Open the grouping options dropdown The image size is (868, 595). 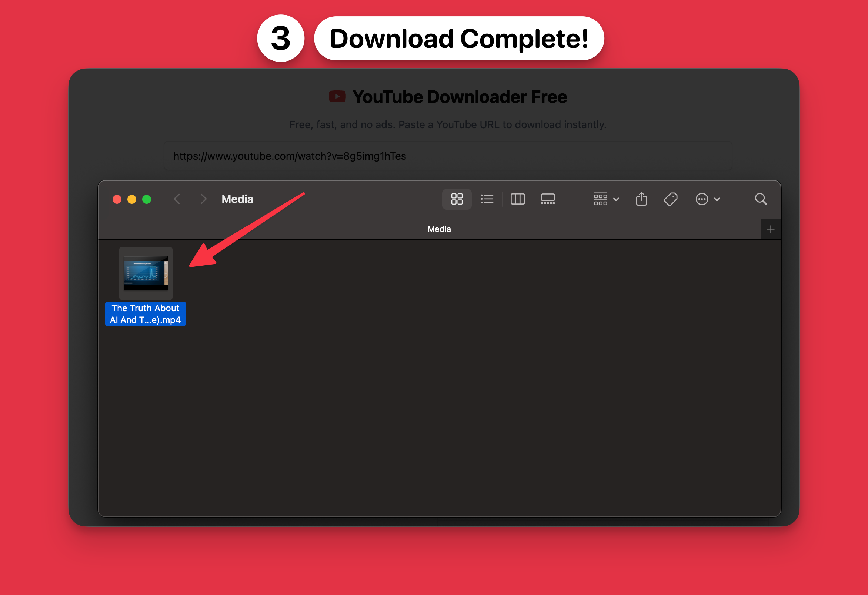pyautogui.click(x=605, y=199)
